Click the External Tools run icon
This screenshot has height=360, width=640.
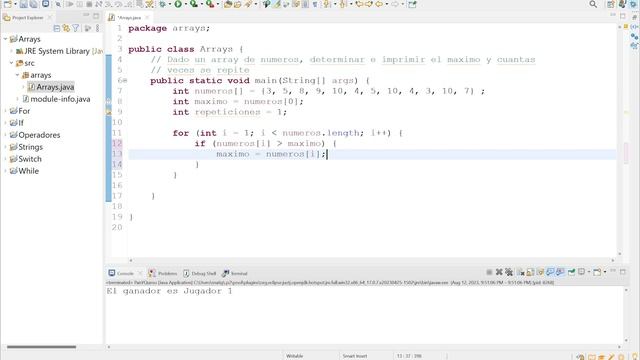209,4
